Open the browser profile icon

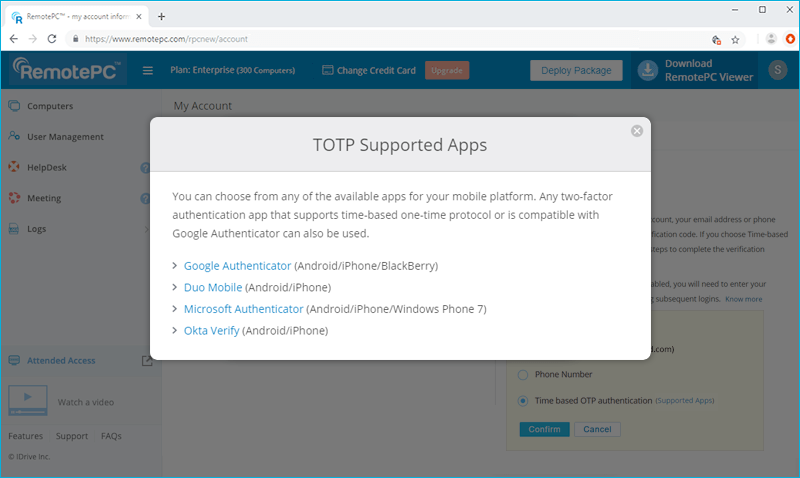(771, 39)
